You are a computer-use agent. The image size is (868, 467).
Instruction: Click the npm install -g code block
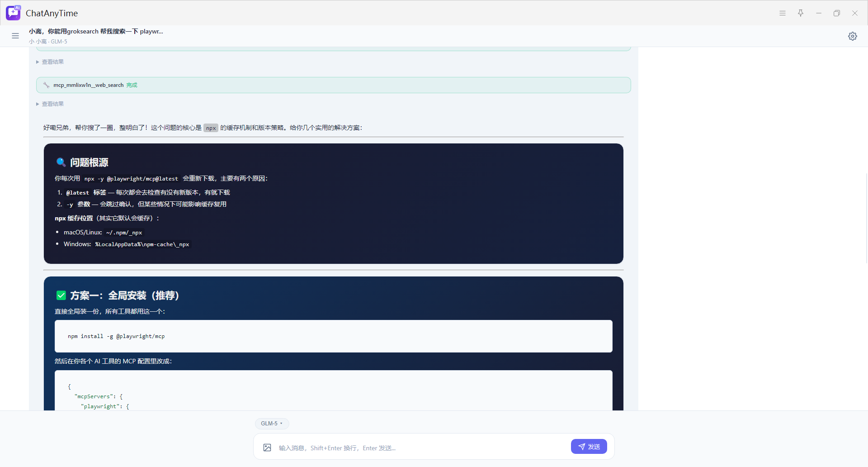tap(333, 336)
